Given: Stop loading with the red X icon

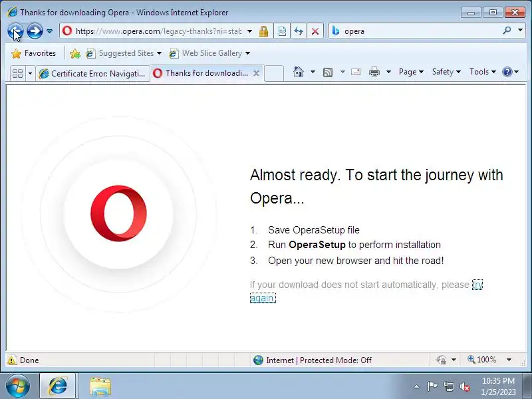Looking at the screenshot, I should click(315, 31).
